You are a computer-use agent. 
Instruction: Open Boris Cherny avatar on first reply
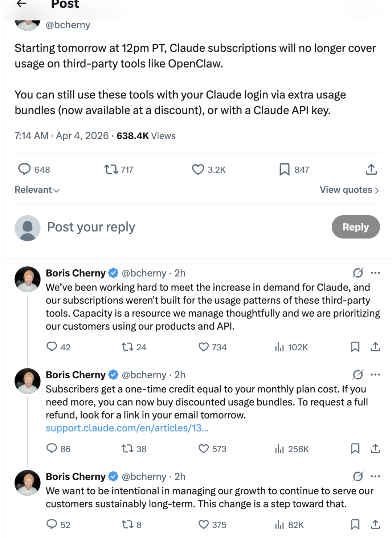[27, 279]
